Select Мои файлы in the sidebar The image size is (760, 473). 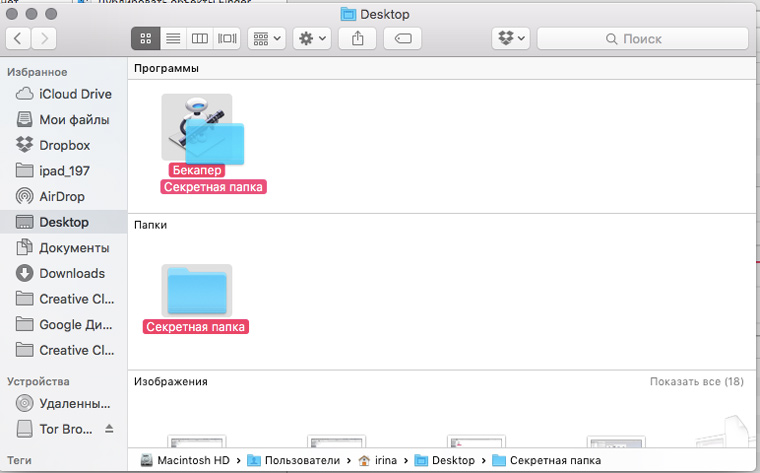coord(64,120)
